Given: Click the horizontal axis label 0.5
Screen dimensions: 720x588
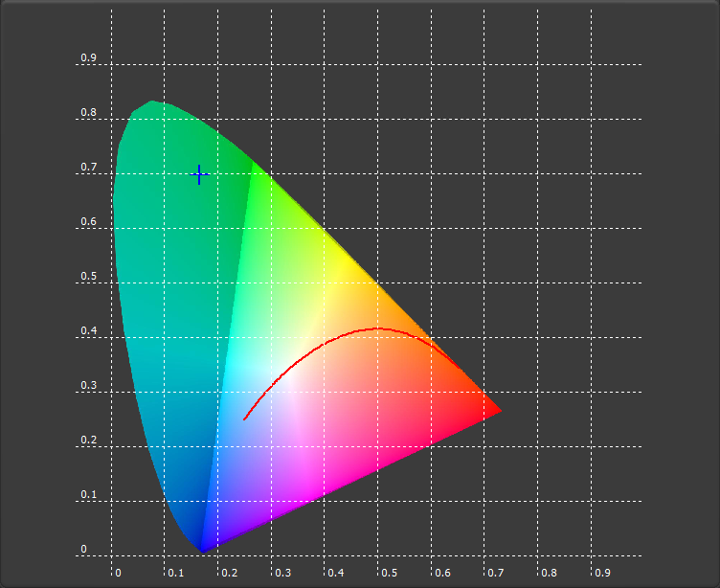Looking at the screenshot, I should 390,573.
